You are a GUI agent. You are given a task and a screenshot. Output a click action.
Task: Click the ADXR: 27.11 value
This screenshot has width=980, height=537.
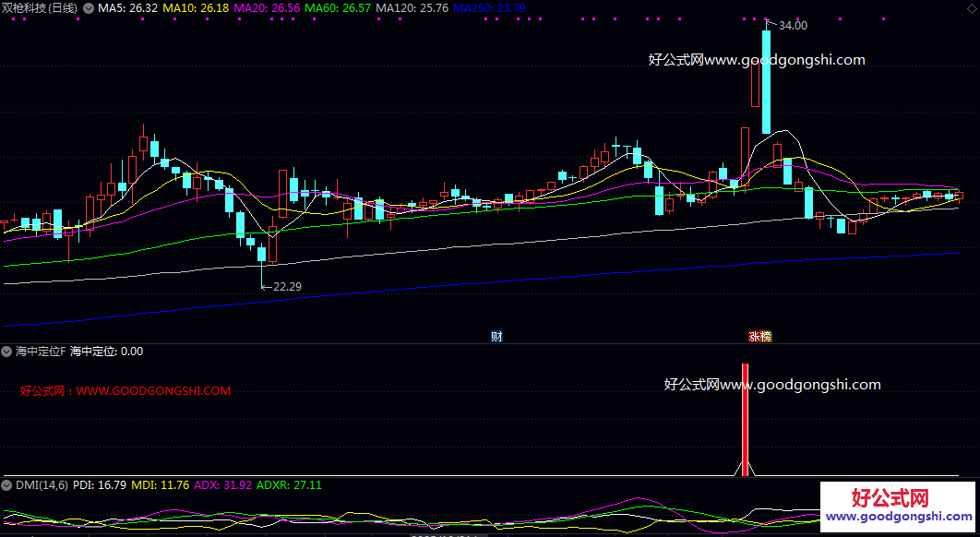[290, 484]
